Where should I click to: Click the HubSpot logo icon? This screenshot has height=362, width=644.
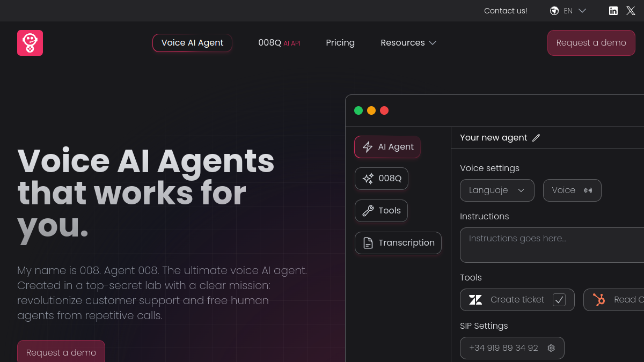pos(599,300)
